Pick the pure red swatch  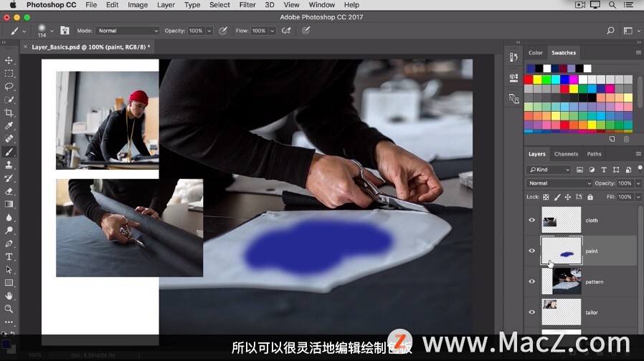(529, 80)
